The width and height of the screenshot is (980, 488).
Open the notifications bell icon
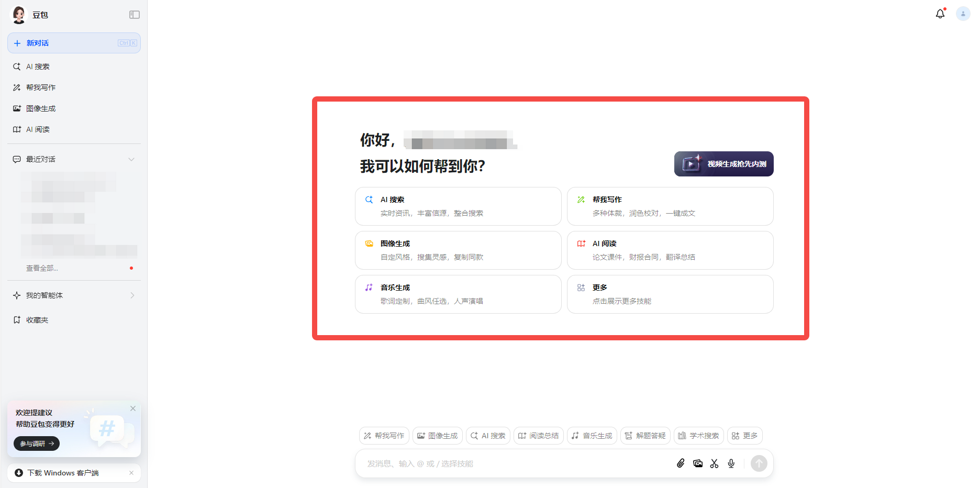940,14
